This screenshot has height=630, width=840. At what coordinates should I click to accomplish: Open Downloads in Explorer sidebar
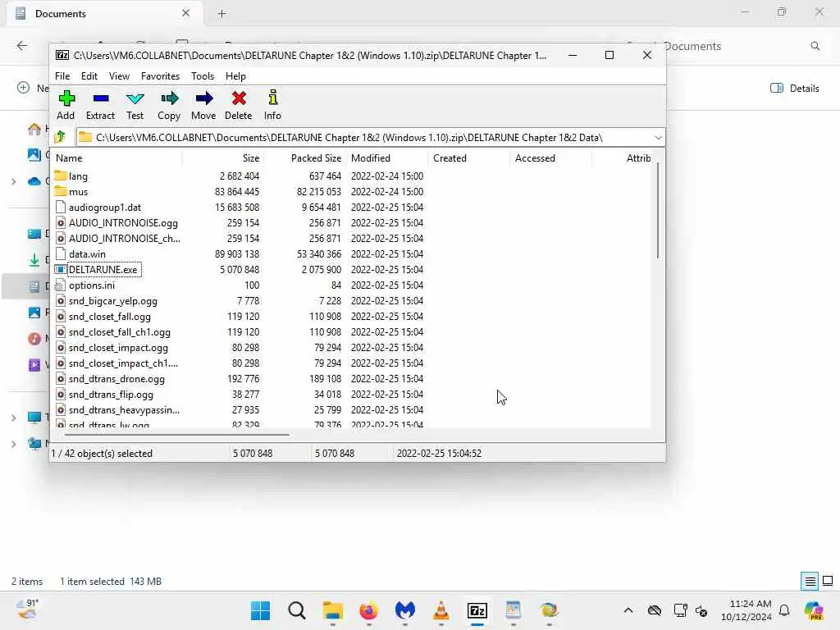[x=34, y=260]
